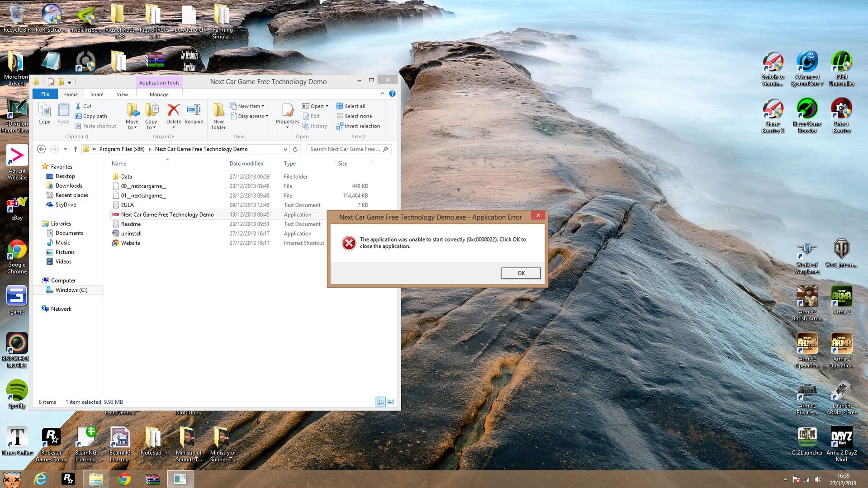The image size is (868, 488).
Task: Click Program Files (x86) in address bar
Action: point(122,149)
